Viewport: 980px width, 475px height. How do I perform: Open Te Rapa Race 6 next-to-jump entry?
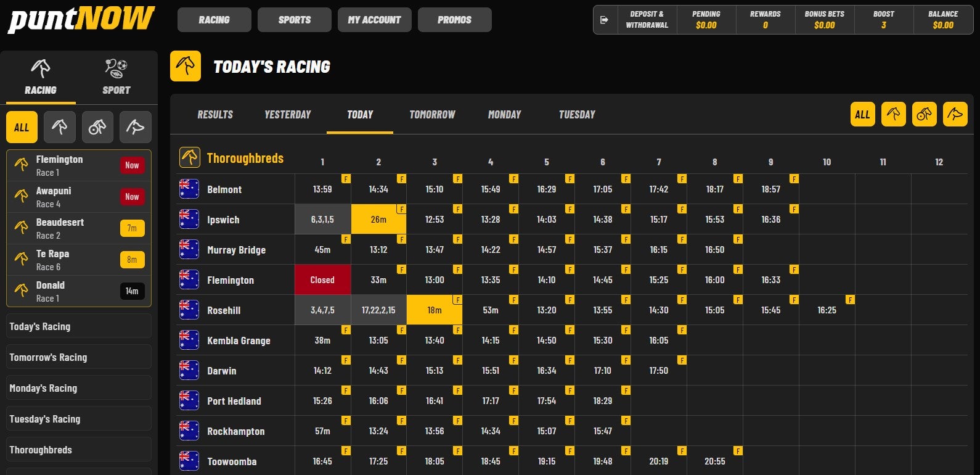click(79, 260)
